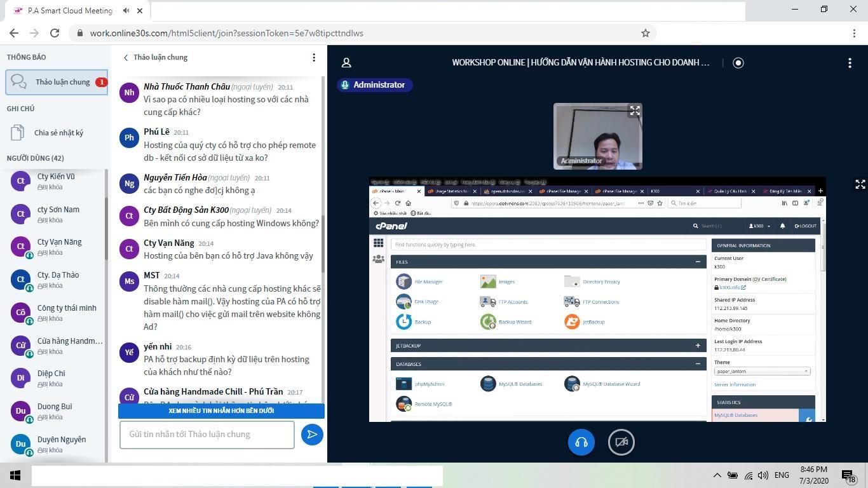Toggle webcam sharing button

tap(621, 442)
